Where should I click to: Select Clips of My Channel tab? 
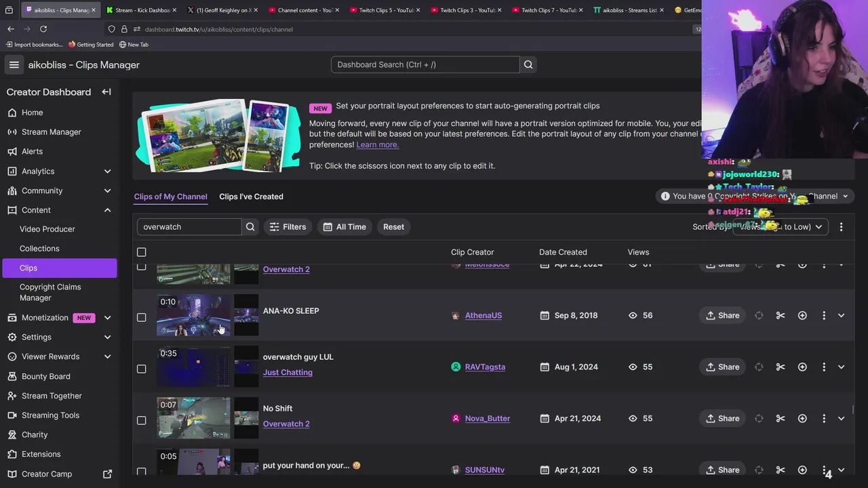[x=170, y=197]
